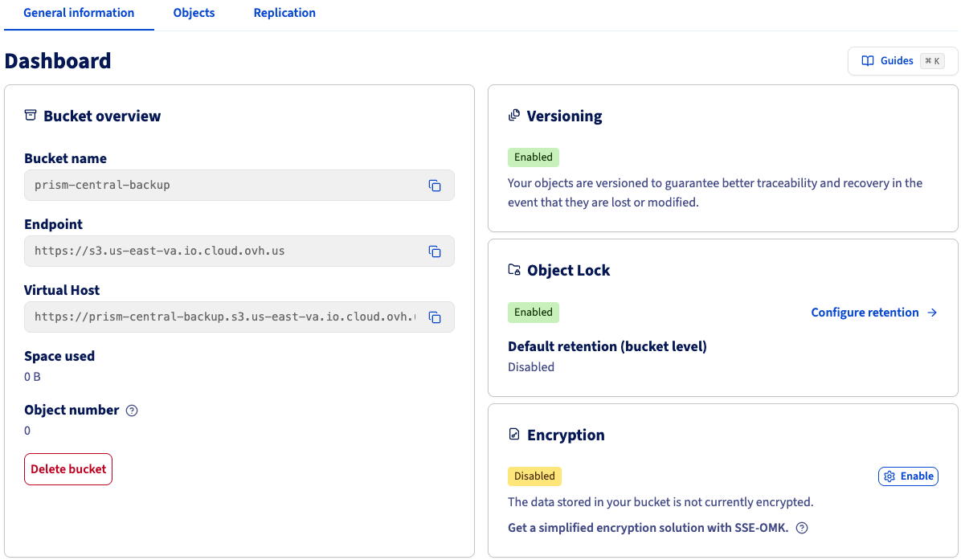Image resolution: width=961 pixels, height=560 pixels.
Task: Enable bucket encryption
Action: tap(908, 476)
